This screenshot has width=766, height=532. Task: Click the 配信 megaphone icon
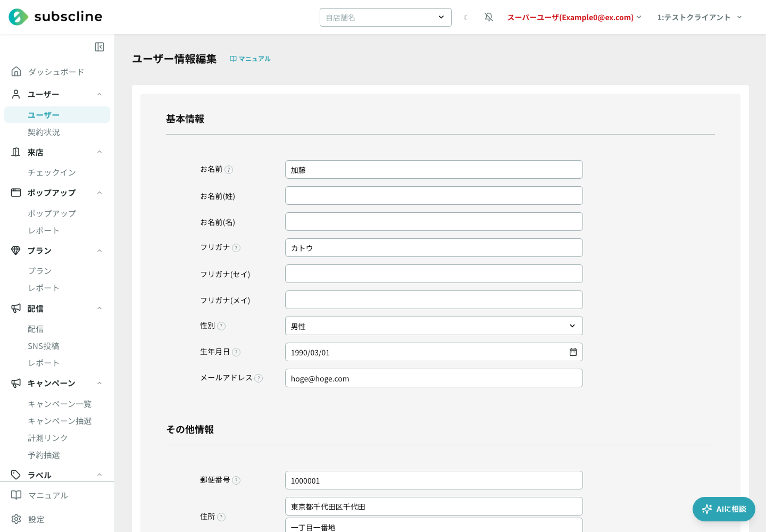16,309
